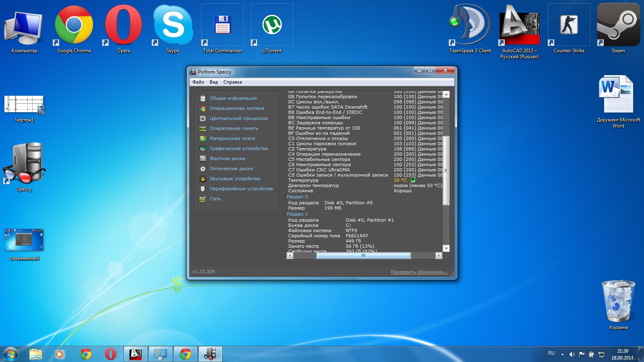Screen dimensions: 644x362
Task: Open the Жесткие диски drive icon
Action: pyautogui.click(x=203, y=158)
